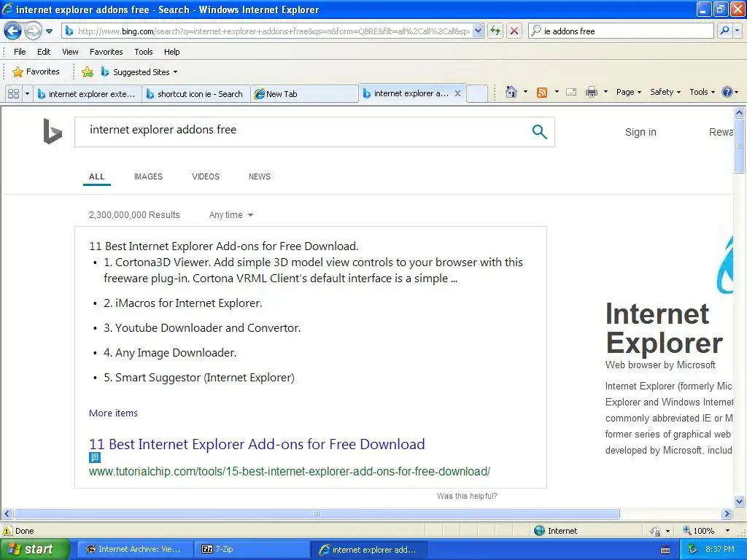Click the browser Forward arrow button
The height and width of the screenshot is (560, 747).
(x=33, y=31)
